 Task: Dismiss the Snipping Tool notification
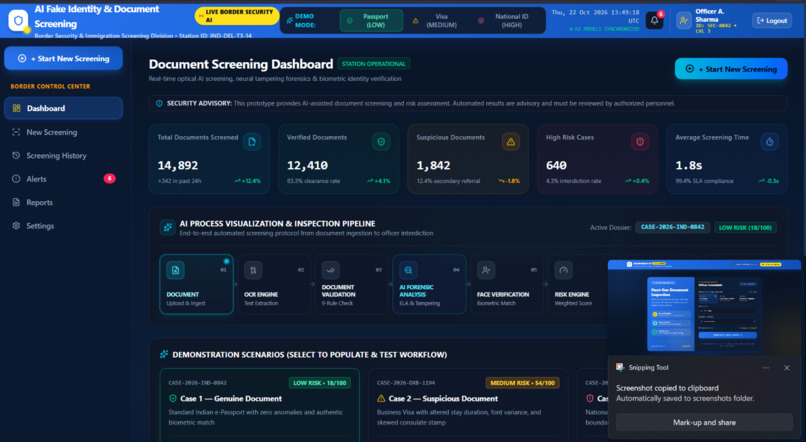tap(786, 367)
